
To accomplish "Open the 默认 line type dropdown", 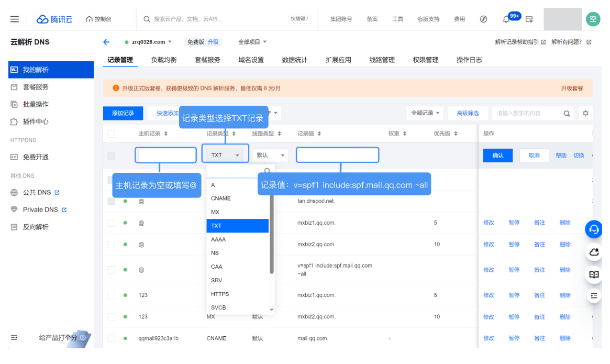I will [x=270, y=155].
